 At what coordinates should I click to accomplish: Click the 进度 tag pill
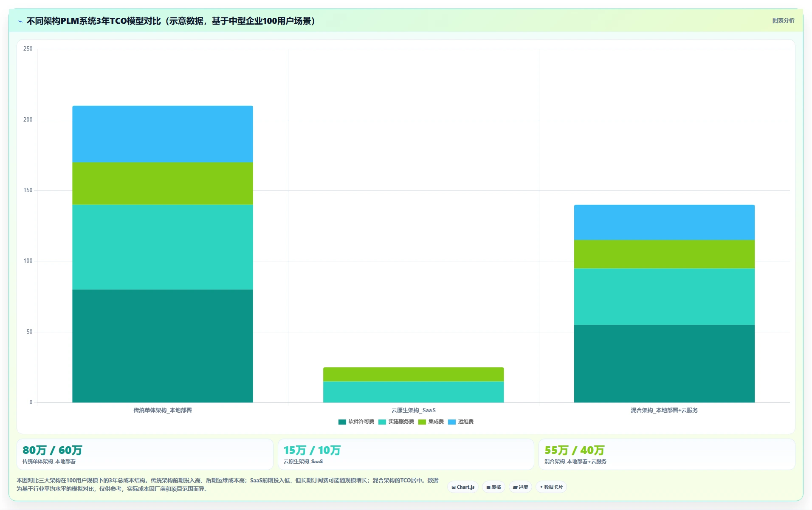point(520,487)
